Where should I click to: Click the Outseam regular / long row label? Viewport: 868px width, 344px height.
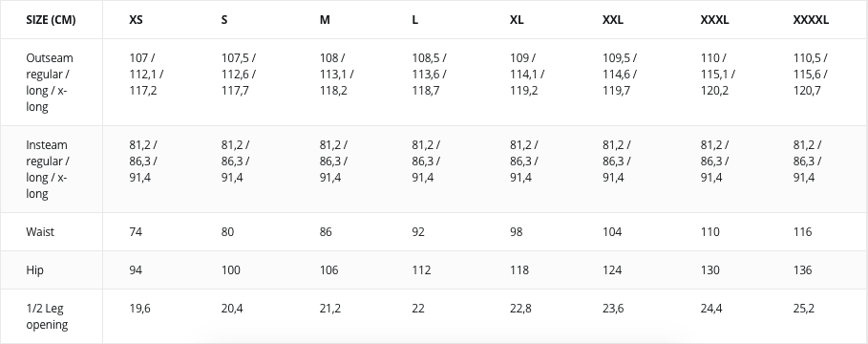50,82
